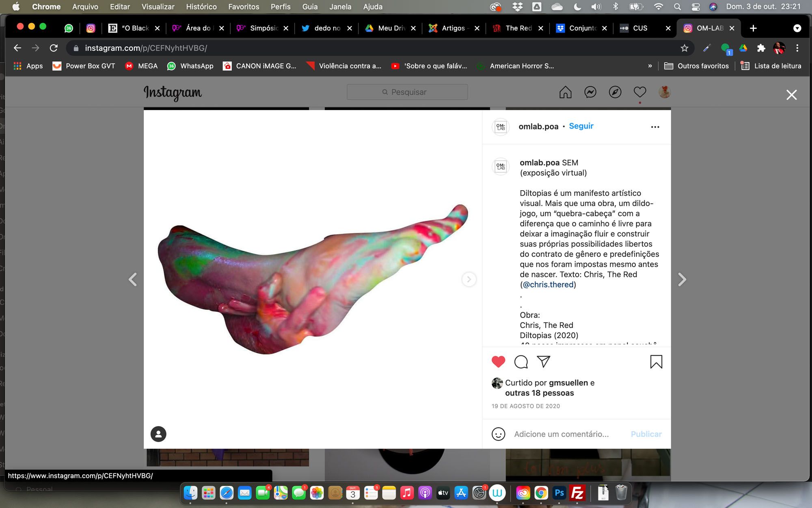
Task: Bookmark this page with the star icon
Action: pyautogui.click(x=685, y=48)
